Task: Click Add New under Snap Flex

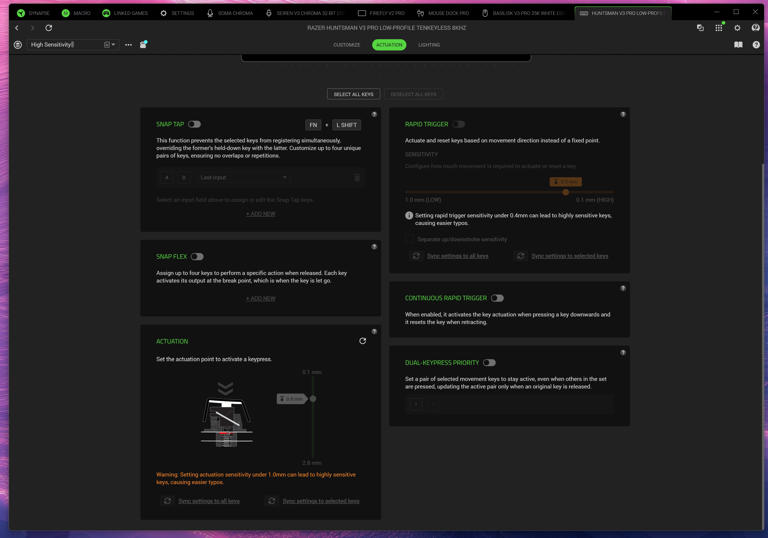Action: 261,298
